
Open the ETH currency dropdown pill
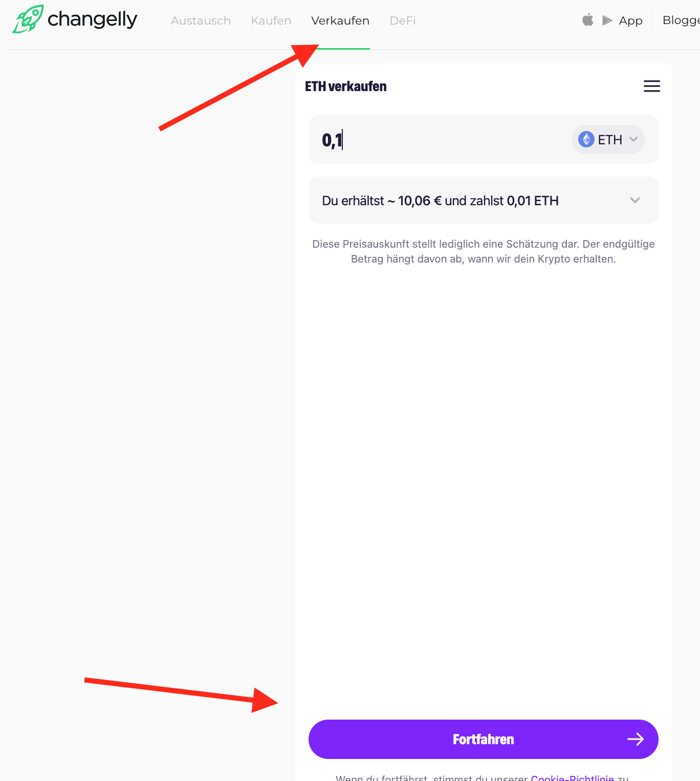point(608,139)
